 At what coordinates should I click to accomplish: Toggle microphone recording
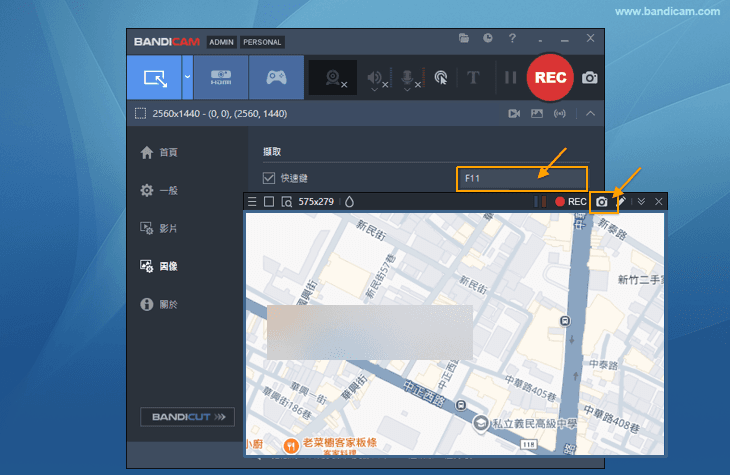pyautogui.click(x=407, y=78)
